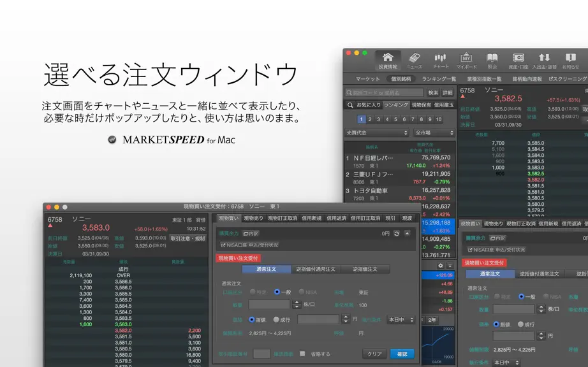Open 本日中 執行条件 dropdown in popup window
This screenshot has height=367, width=588.
click(x=401, y=319)
